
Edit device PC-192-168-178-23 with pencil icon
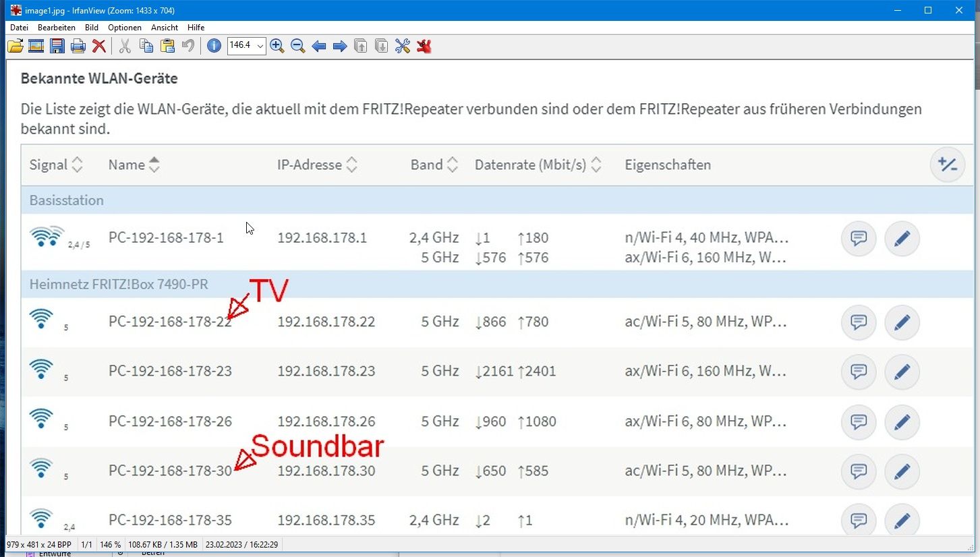click(x=902, y=372)
